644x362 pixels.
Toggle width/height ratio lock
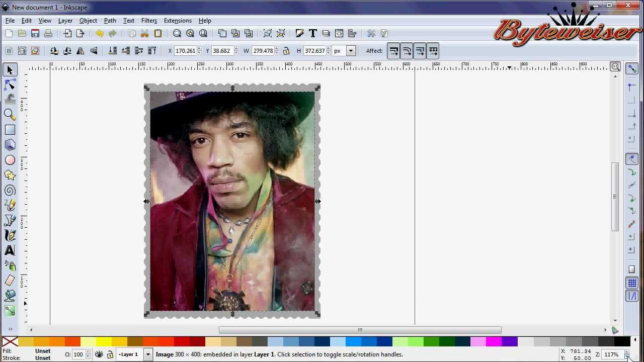coord(286,51)
